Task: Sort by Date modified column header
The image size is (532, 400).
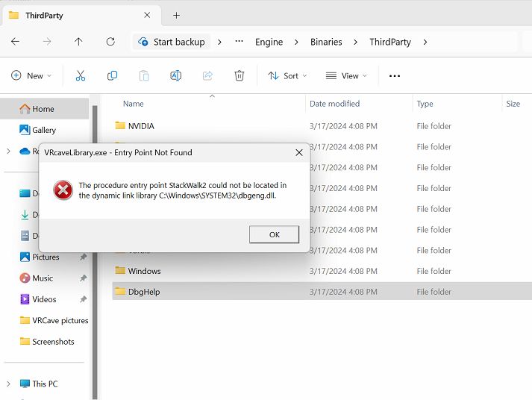Action: click(334, 104)
